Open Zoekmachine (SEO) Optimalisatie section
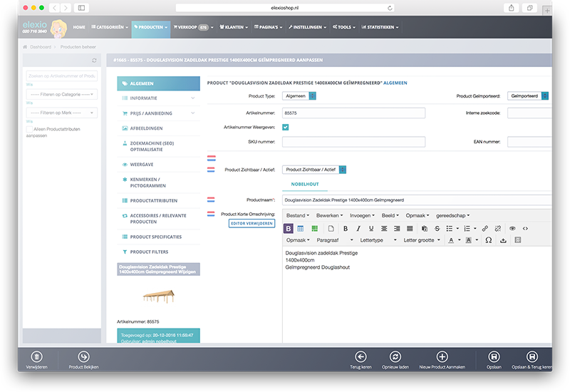This screenshot has height=392, width=570. click(x=158, y=146)
